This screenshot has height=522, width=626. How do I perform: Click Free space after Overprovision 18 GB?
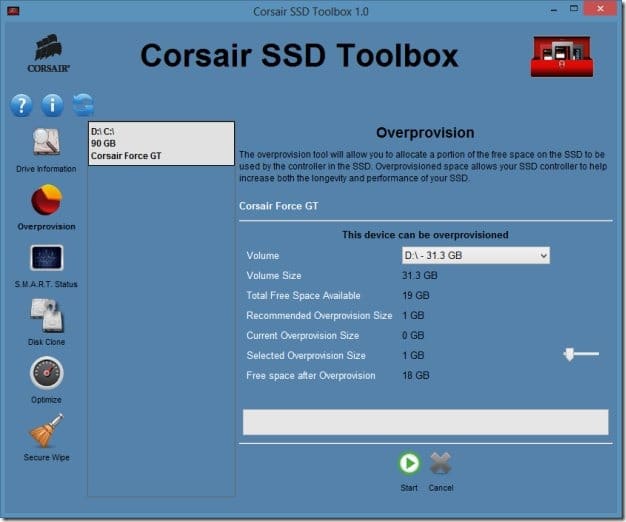(416, 375)
